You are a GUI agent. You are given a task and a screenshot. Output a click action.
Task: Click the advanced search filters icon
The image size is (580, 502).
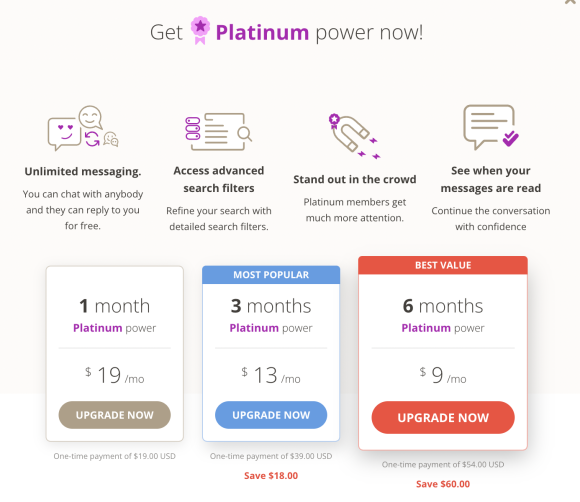pyautogui.click(x=219, y=131)
